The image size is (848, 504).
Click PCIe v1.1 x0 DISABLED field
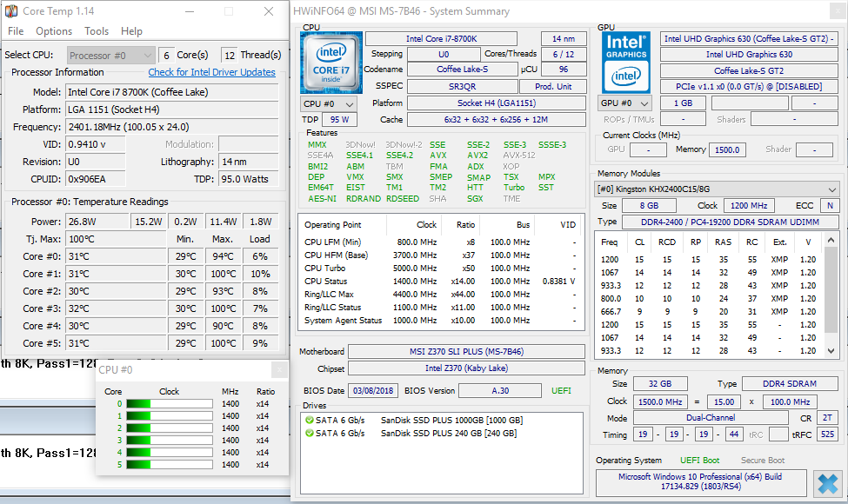click(x=749, y=86)
